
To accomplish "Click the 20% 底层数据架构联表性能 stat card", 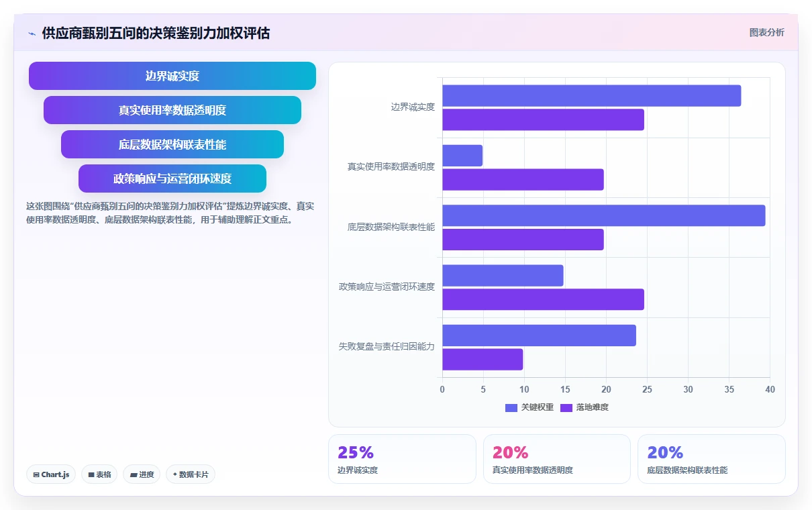I will tap(711, 459).
